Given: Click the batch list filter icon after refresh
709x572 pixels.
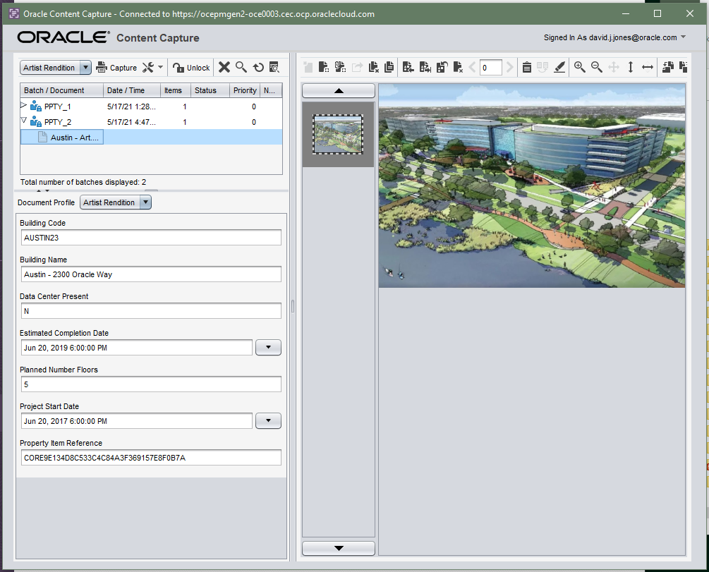Looking at the screenshot, I should (x=274, y=67).
